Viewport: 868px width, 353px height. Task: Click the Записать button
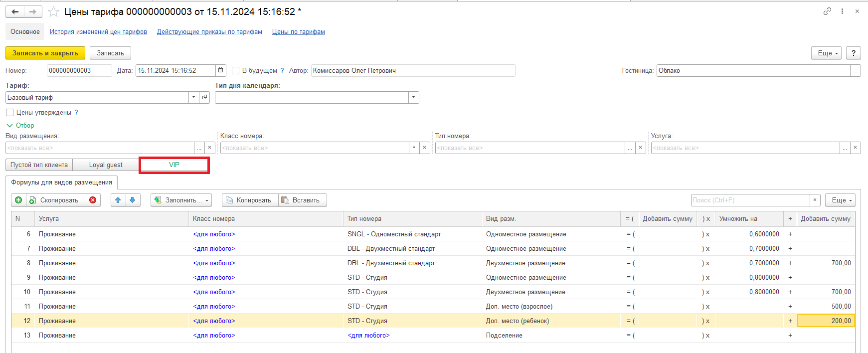[x=110, y=53]
